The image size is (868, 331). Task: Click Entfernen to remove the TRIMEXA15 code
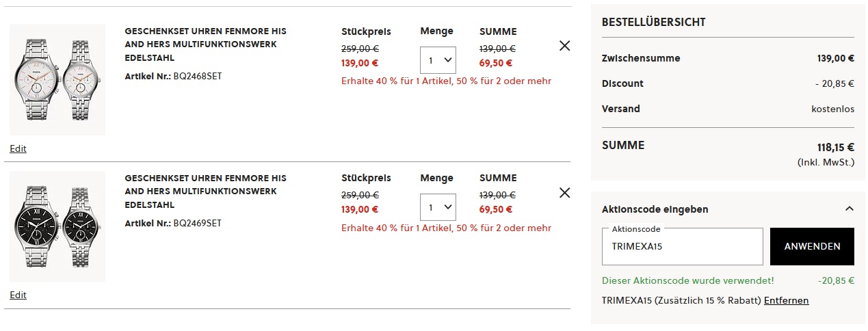pyautogui.click(x=786, y=300)
